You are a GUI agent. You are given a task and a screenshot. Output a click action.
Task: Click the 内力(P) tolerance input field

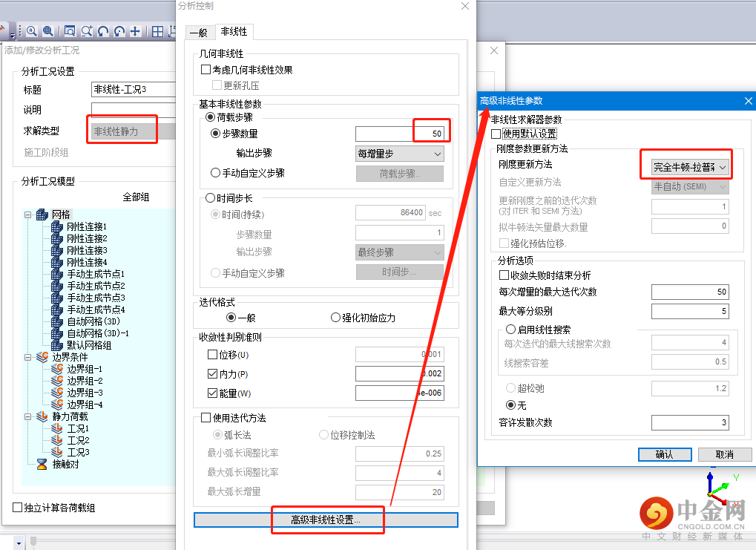(x=400, y=373)
